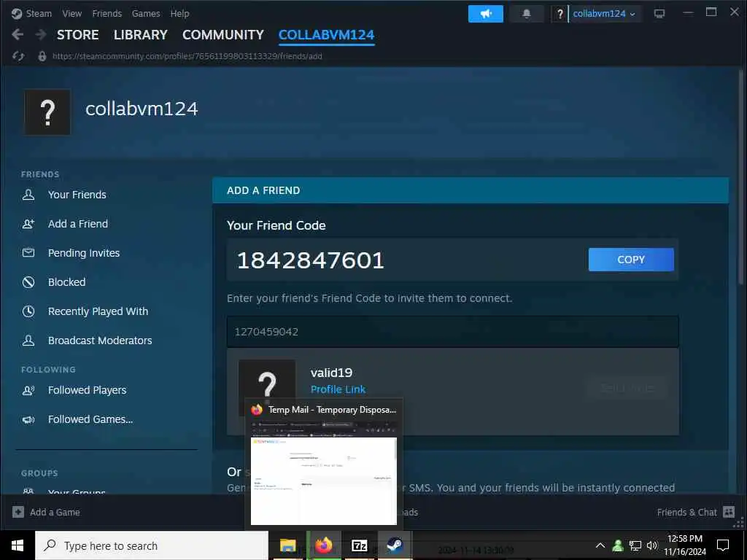The height and width of the screenshot is (560, 747).
Task: Click the Steam logo icon in menu bar
Action: click(x=17, y=13)
